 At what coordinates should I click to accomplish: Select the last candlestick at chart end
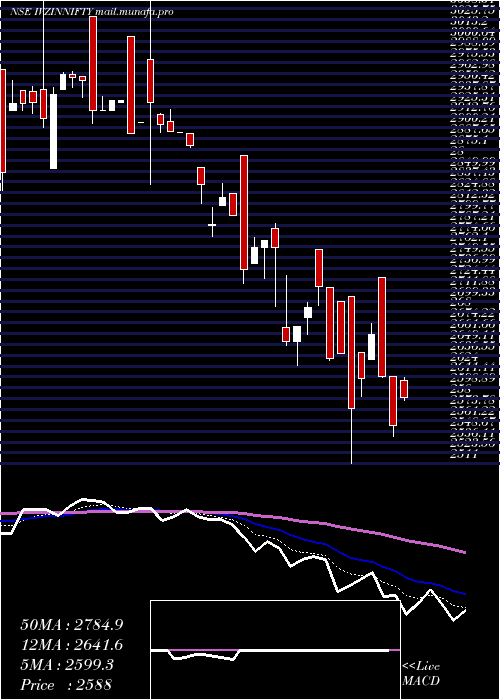click(404, 389)
